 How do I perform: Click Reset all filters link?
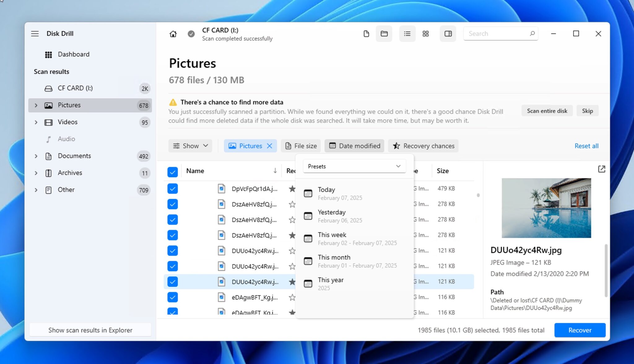tap(586, 146)
